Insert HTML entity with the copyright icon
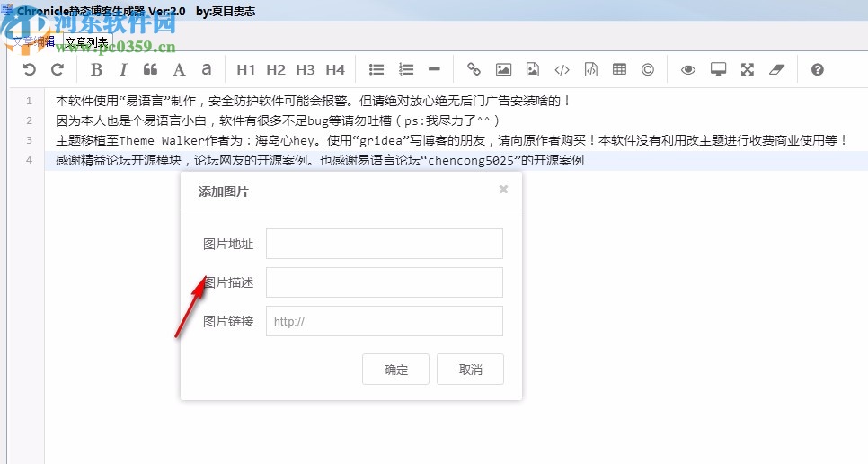 [648, 69]
